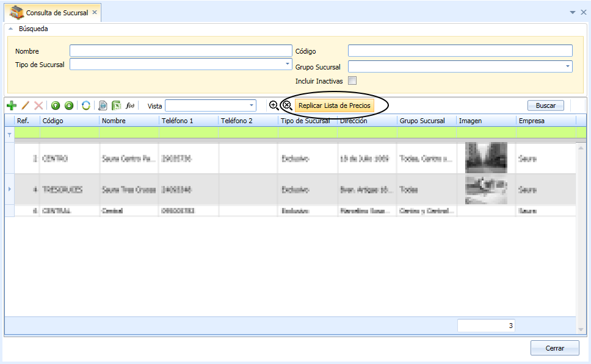Screen dimensions: 591x364
Task: Click the Nombre input field
Action: tap(181, 51)
